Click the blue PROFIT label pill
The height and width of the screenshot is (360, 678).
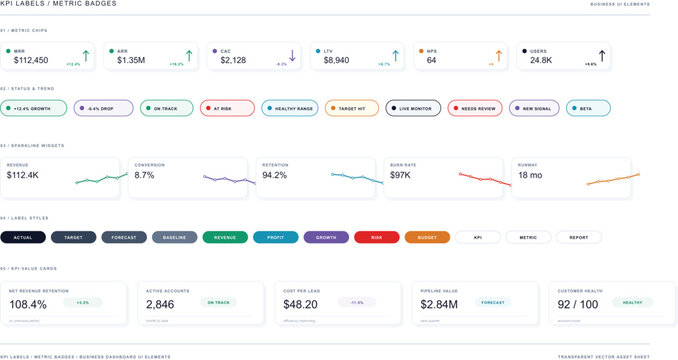pyautogui.click(x=276, y=237)
